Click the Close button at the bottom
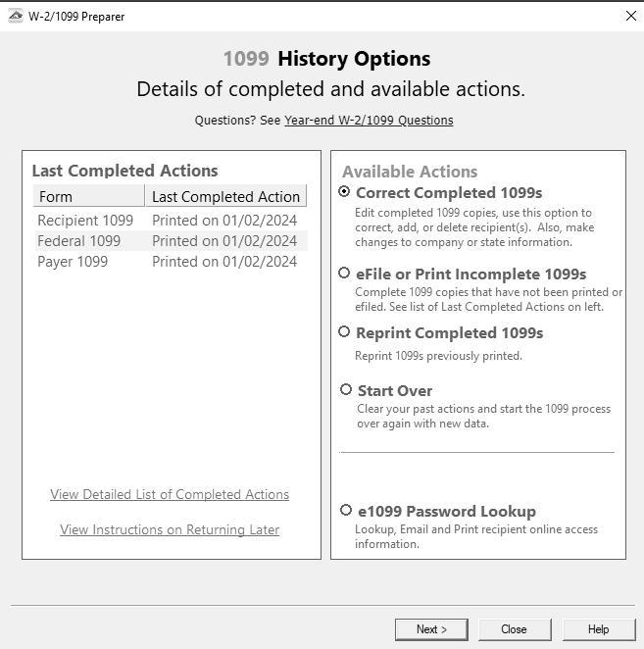The image size is (644, 649). 514,629
